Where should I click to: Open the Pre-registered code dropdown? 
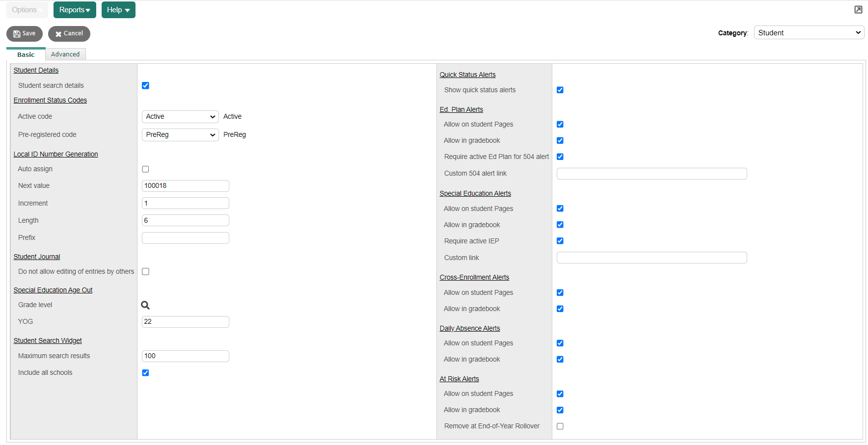180,135
